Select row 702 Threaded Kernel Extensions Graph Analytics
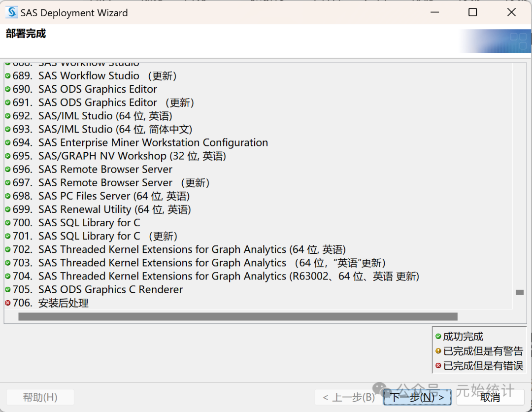This screenshot has width=532, height=412. click(x=175, y=249)
